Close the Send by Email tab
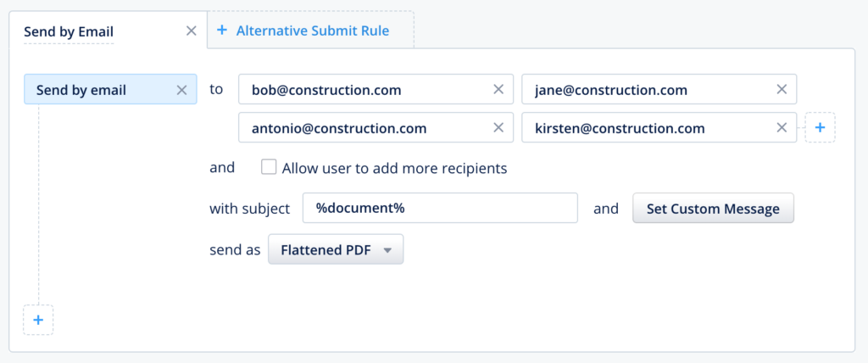This screenshot has height=363, width=868. pyautogui.click(x=192, y=31)
